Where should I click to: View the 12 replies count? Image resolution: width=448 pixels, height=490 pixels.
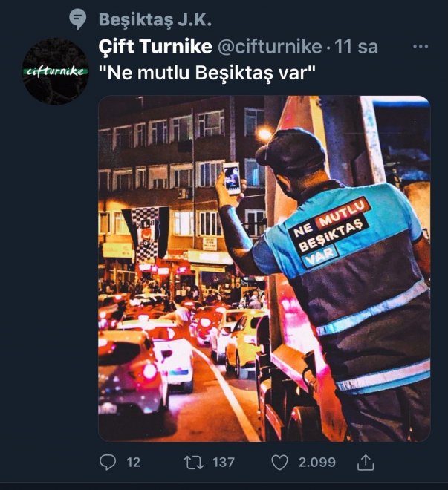click(x=133, y=463)
